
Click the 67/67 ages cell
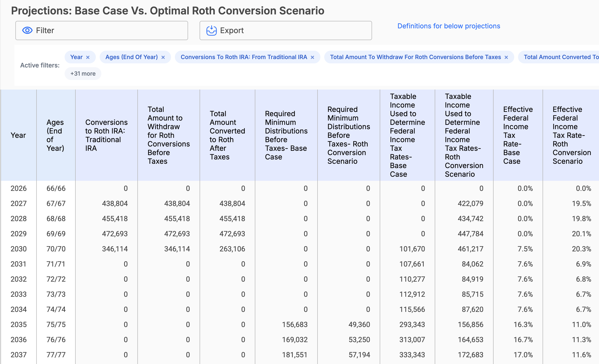tap(56, 204)
